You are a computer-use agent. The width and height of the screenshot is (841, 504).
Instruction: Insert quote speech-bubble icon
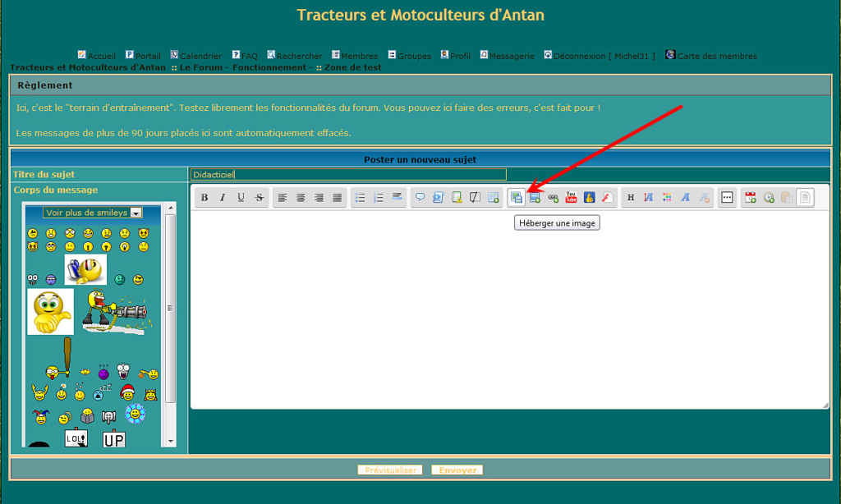point(420,197)
